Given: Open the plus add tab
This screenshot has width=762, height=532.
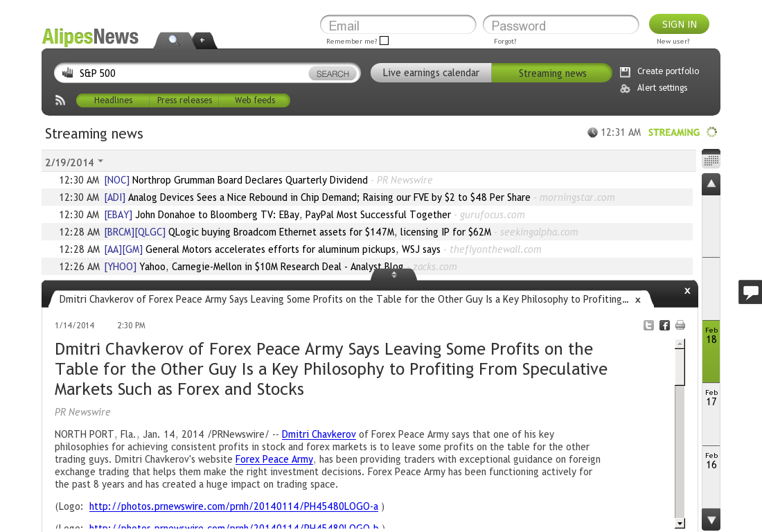Looking at the screenshot, I should click(x=203, y=40).
